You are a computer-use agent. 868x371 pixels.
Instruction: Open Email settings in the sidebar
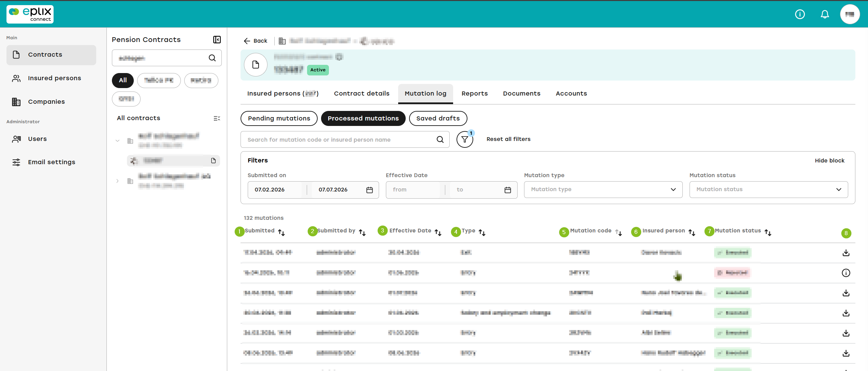click(x=51, y=162)
